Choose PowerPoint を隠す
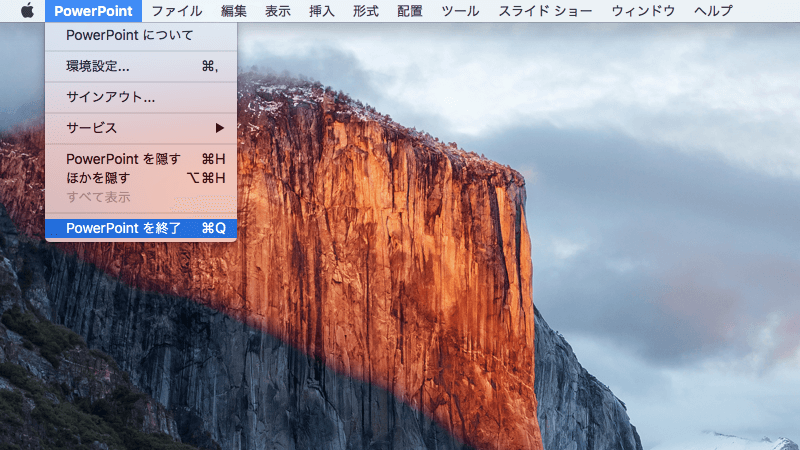The width and height of the screenshot is (800, 450). point(141,159)
